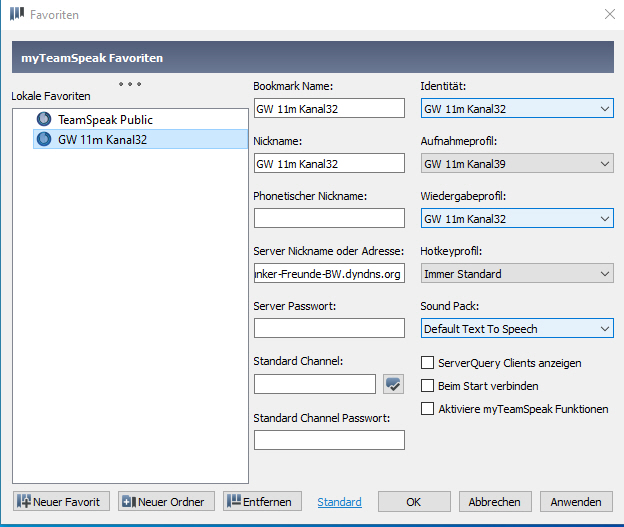Select GW 11m Kanal32 favorite entry
624x527 pixels.
140,139
